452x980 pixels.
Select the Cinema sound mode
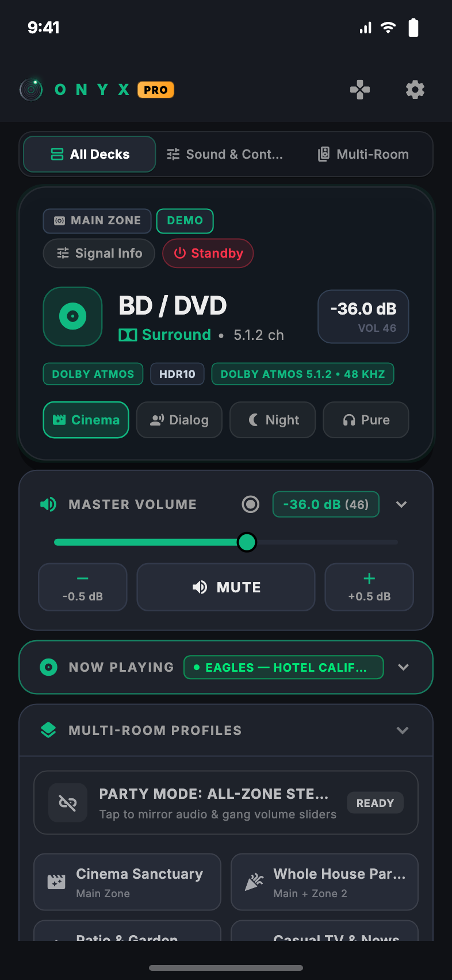tap(86, 420)
